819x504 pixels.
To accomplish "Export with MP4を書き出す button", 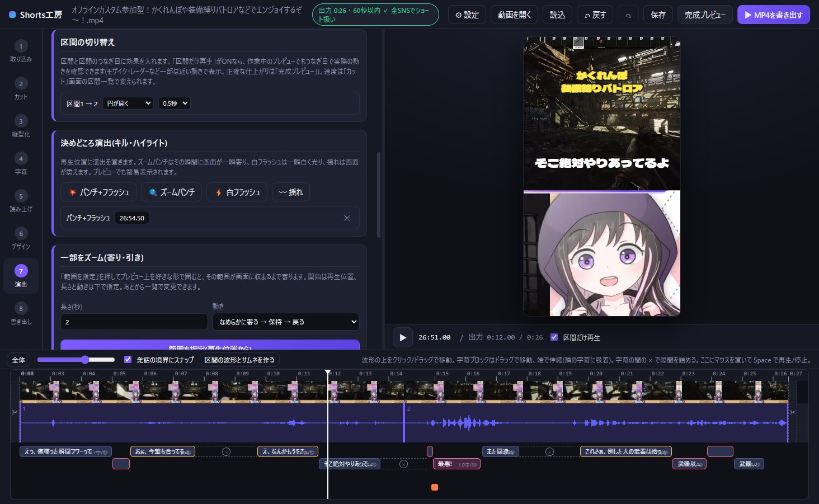I will tap(773, 15).
